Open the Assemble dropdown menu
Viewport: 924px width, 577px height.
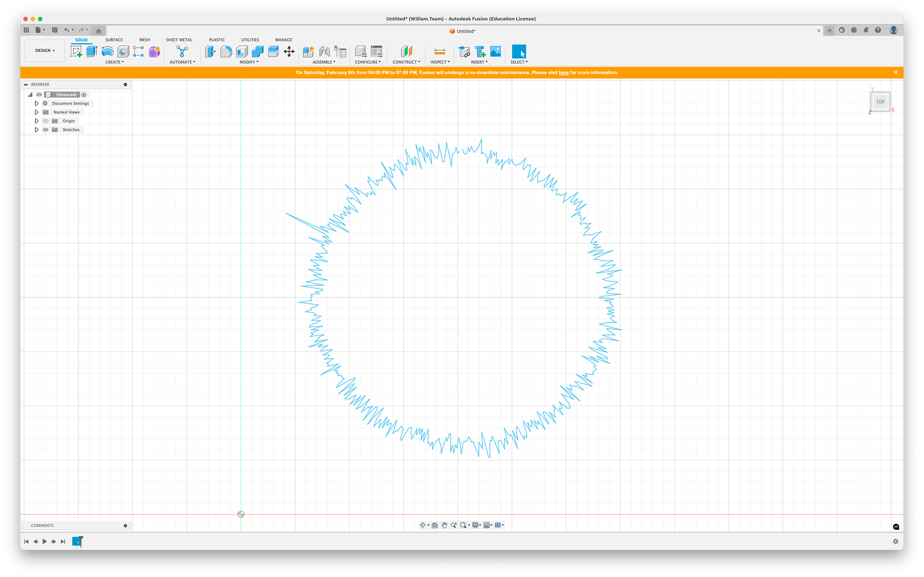(x=324, y=62)
